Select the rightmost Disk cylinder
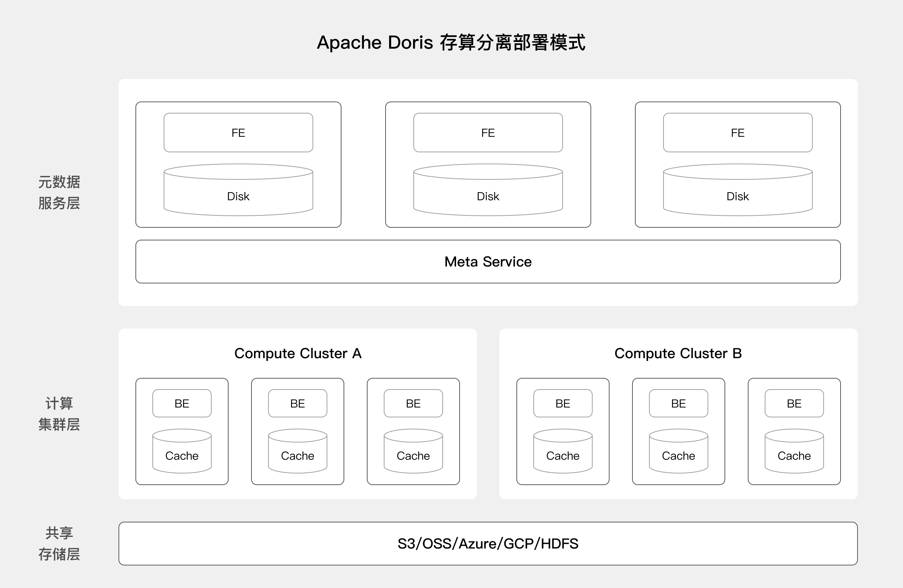The image size is (903, 588). point(738,190)
